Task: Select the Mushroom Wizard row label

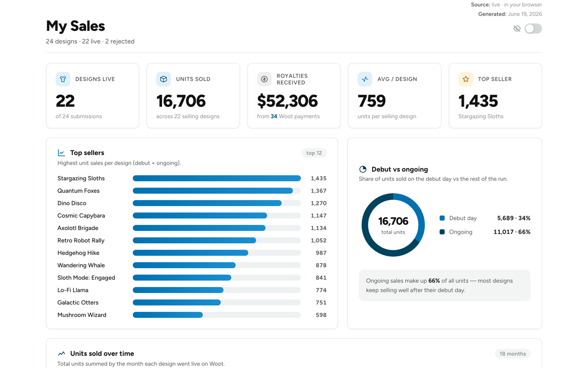Action: tap(82, 315)
